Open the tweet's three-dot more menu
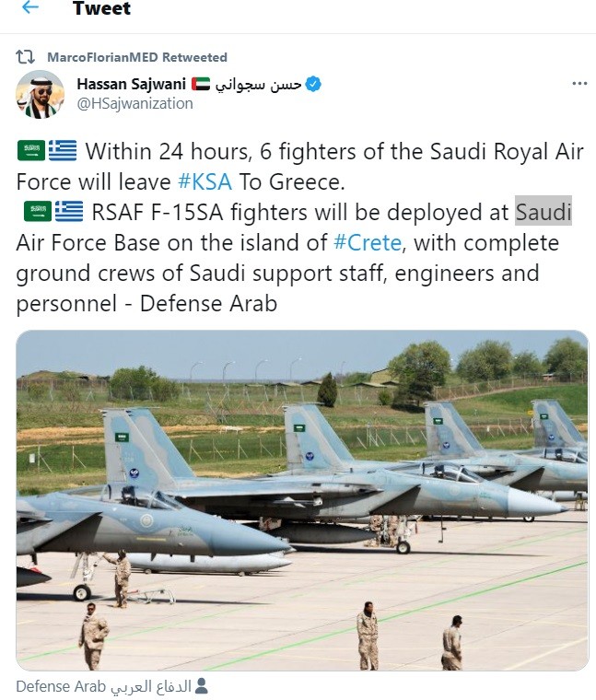The image size is (596, 700). (x=579, y=84)
